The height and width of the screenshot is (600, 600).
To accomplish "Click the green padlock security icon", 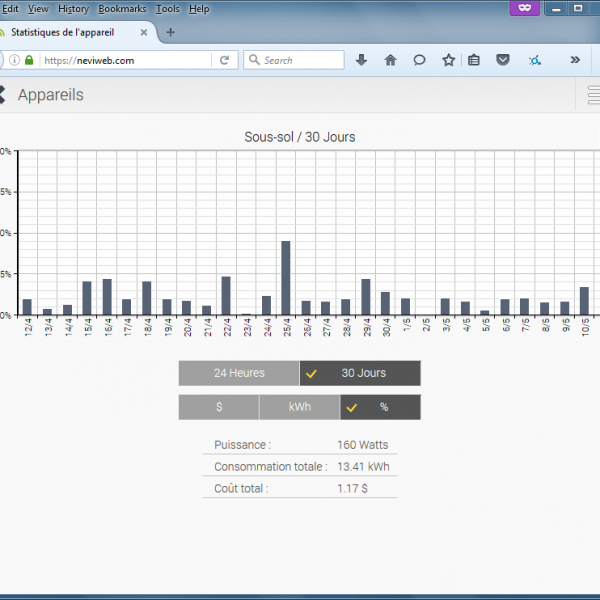I will click(x=29, y=60).
